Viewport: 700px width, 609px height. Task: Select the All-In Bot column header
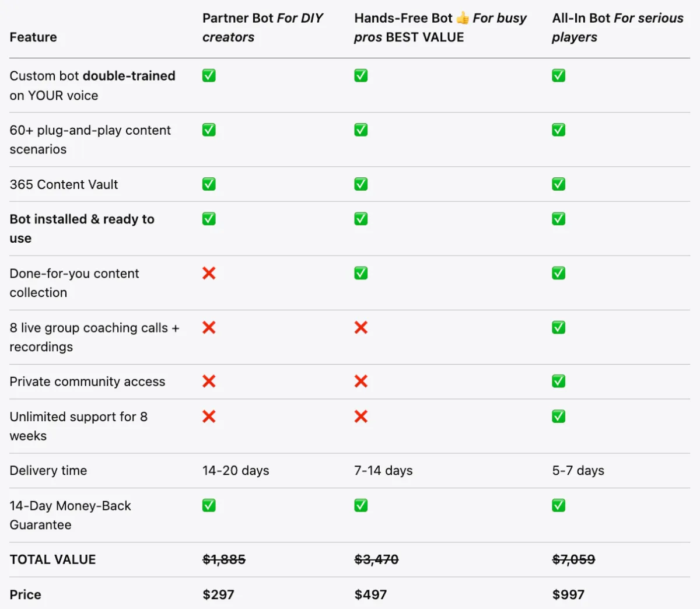[618, 27]
